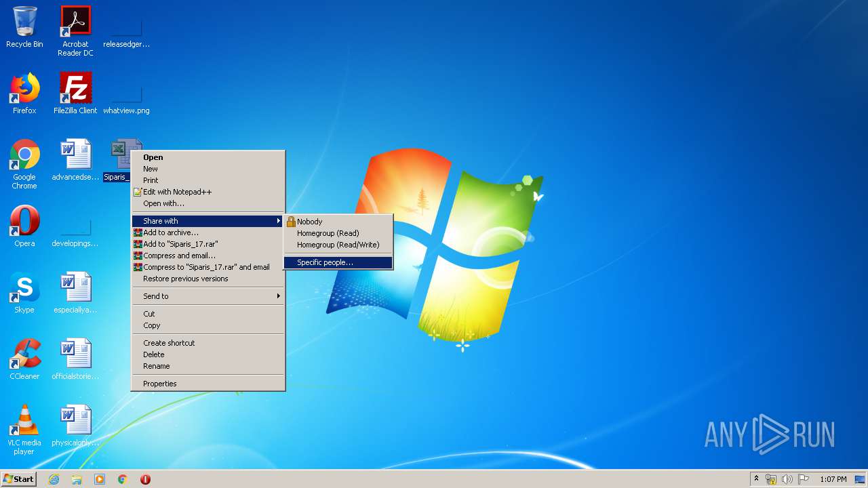868x488 pixels.
Task: Share with Nobody option
Action: click(x=338, y=222)
